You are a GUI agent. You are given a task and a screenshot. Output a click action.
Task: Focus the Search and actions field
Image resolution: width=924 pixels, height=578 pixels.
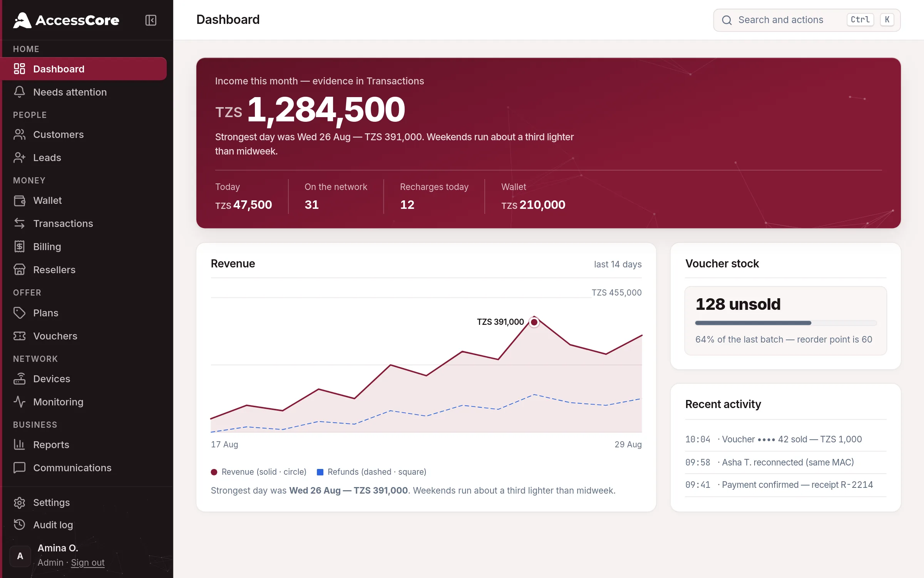[807, 20]
